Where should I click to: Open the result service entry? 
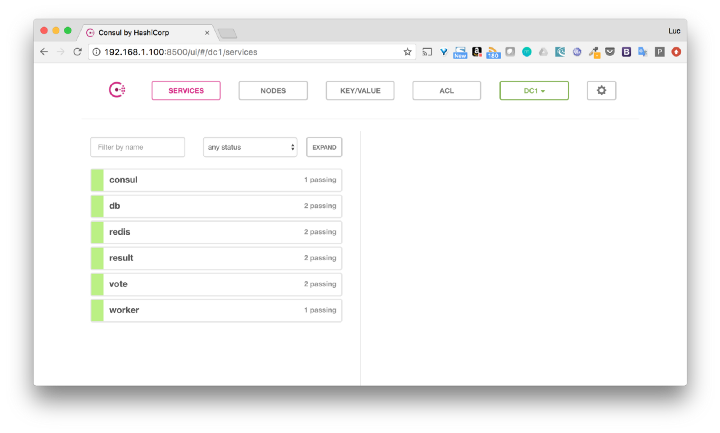tap(216, 258)
